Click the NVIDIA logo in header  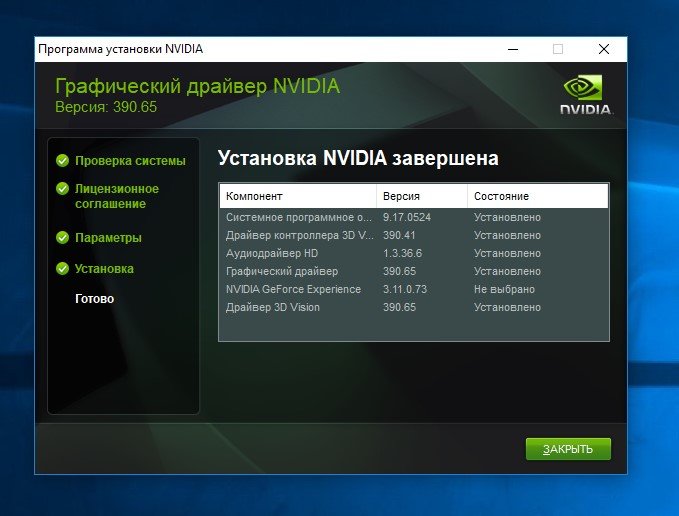tap(586, 95)
